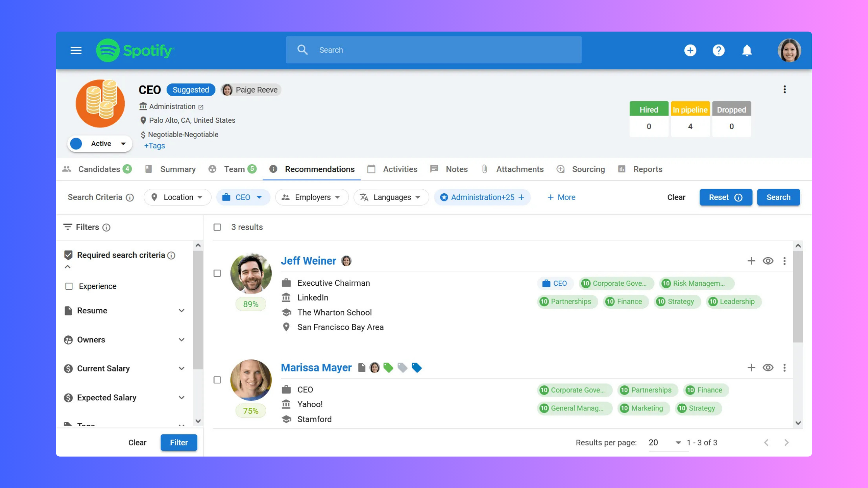The image size is (868, 488).
Task: Open the Languages dropdown
Action: click(x=391, y=198)
